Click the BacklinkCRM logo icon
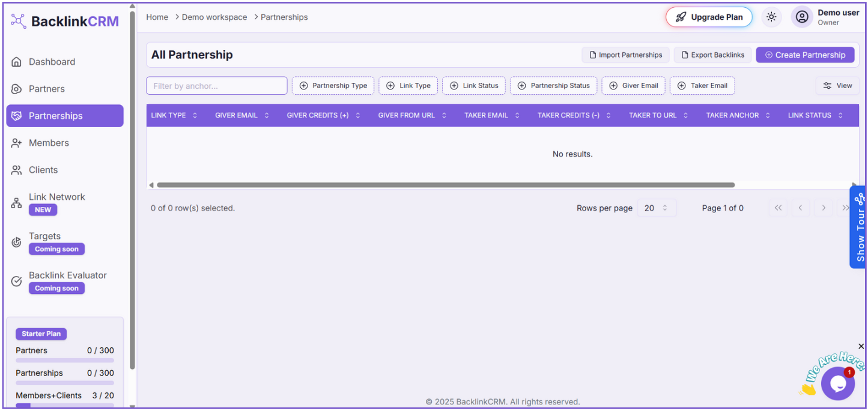Image resolution: width=868 pixels, height=411 pixels. pyautogui.click(x=19, y=21)
